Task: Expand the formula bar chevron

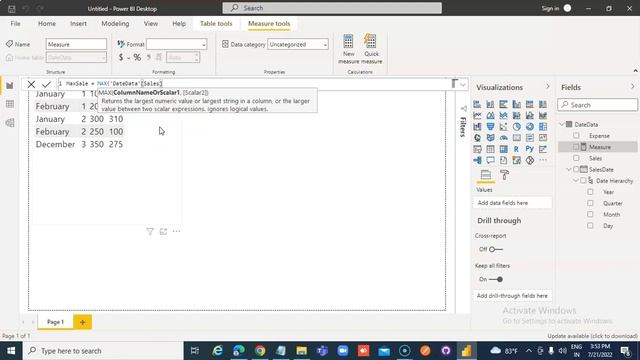Action: [463, 84]
